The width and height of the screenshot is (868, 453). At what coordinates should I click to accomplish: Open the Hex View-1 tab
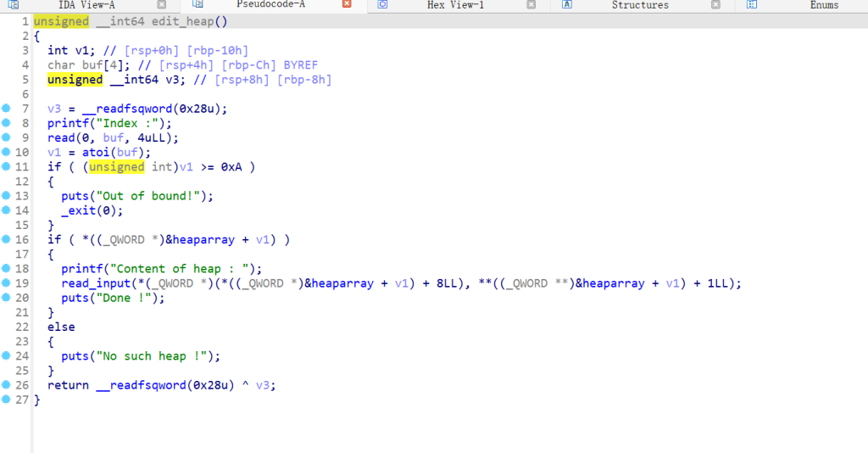[x=455, y=5]
